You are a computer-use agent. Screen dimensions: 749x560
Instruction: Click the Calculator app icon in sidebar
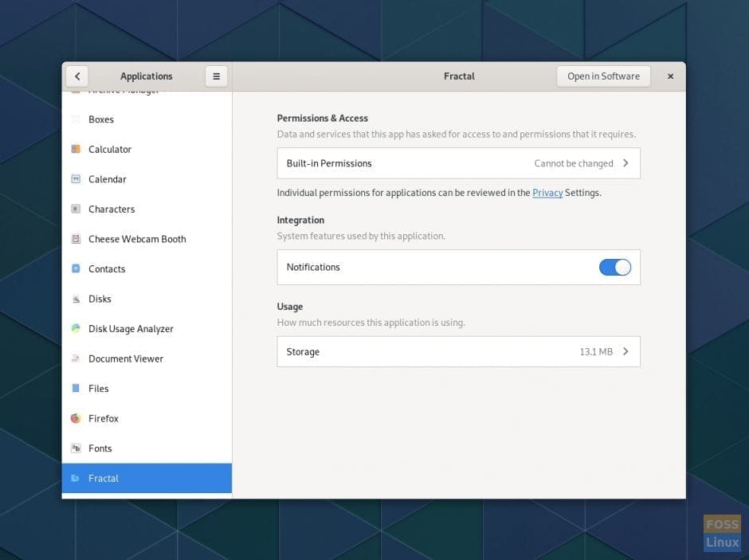point(76,149)
